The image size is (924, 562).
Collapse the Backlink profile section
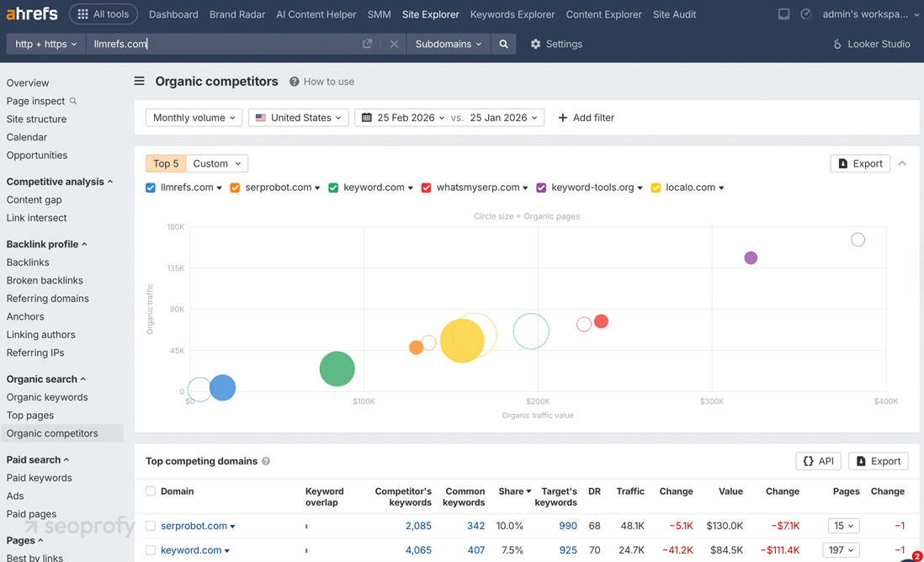46,244
